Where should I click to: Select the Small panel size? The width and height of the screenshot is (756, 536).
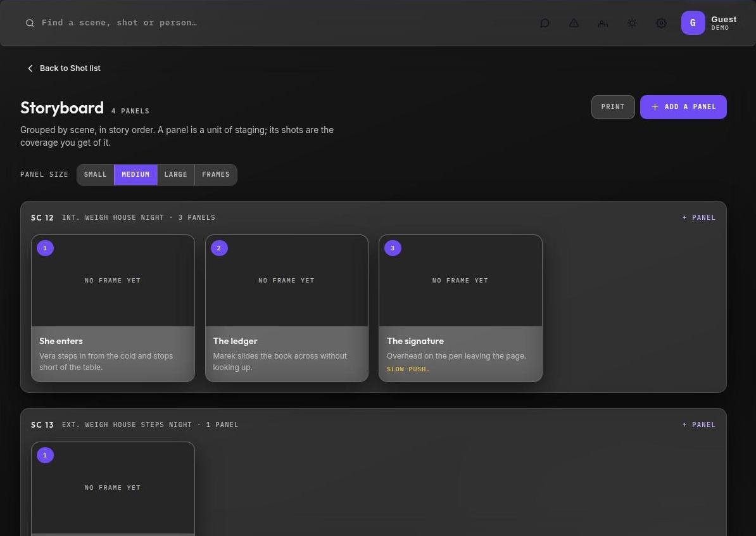point(96,175)
